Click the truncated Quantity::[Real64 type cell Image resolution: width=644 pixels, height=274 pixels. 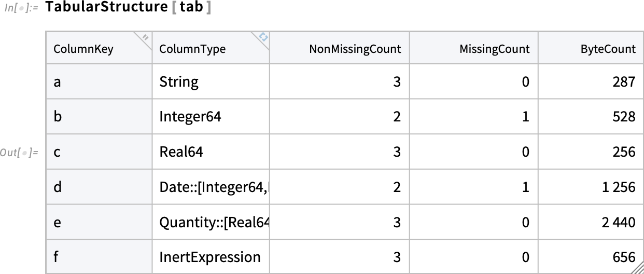click(211, 222)
